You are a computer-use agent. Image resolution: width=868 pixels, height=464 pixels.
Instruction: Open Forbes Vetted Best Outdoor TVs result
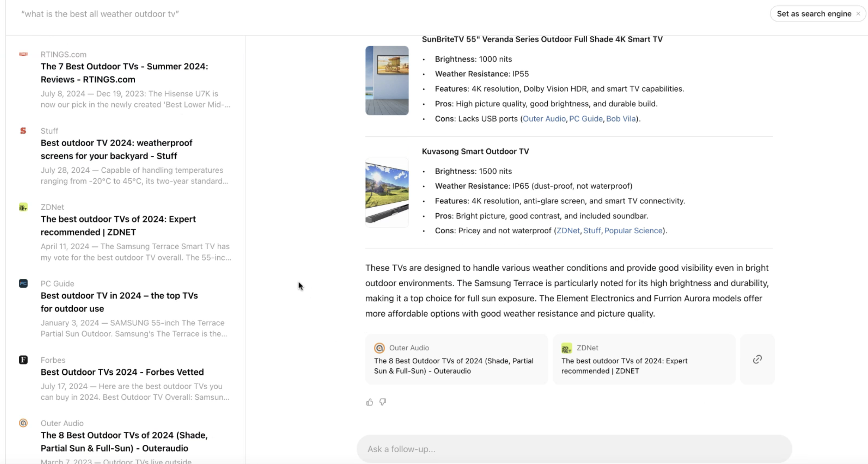pos(122,372)
